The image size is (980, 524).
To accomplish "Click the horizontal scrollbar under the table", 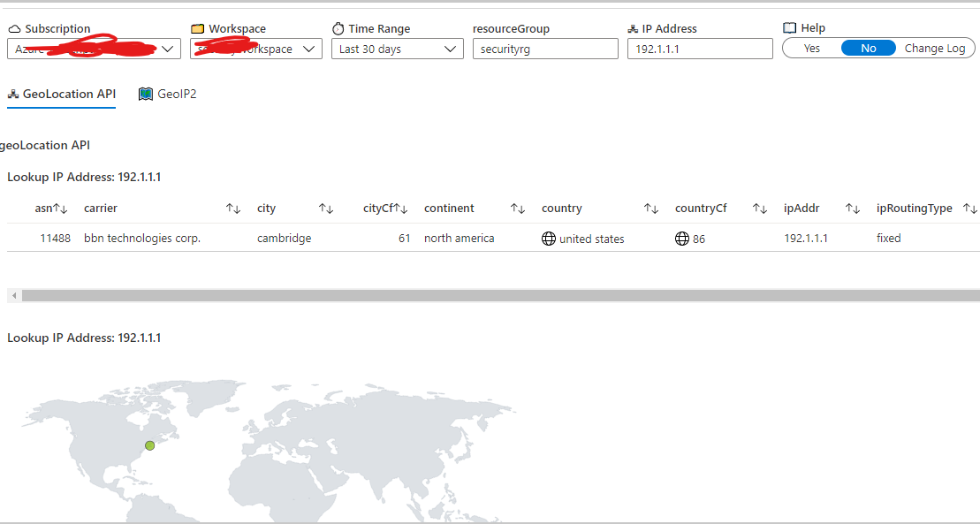I will click(x=501, y=295).
